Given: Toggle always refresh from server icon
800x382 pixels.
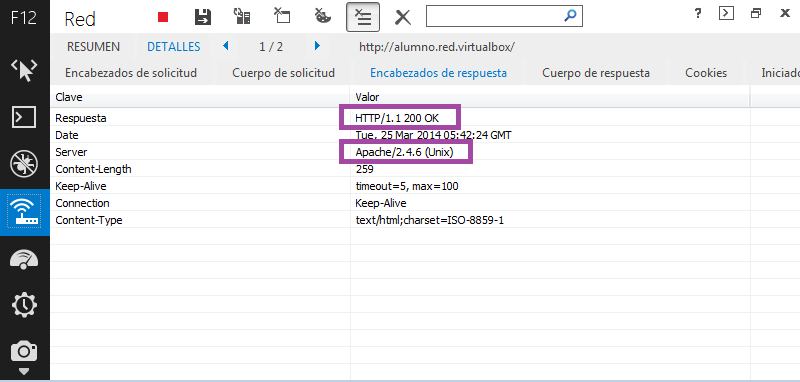Looking at the screenshot, I should point(242,16).
